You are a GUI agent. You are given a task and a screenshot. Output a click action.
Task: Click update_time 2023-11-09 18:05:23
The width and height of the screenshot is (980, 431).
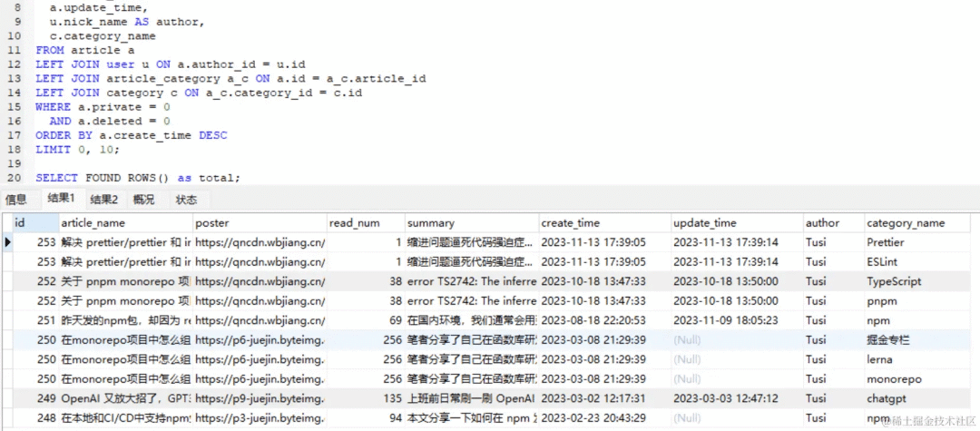pyautogui.click(x=738, y=320)
